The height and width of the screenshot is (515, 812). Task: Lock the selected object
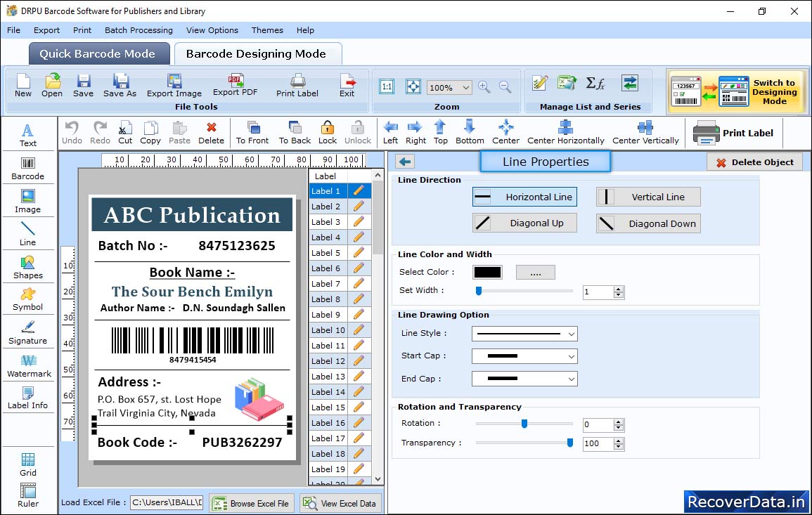click(328, 133)
